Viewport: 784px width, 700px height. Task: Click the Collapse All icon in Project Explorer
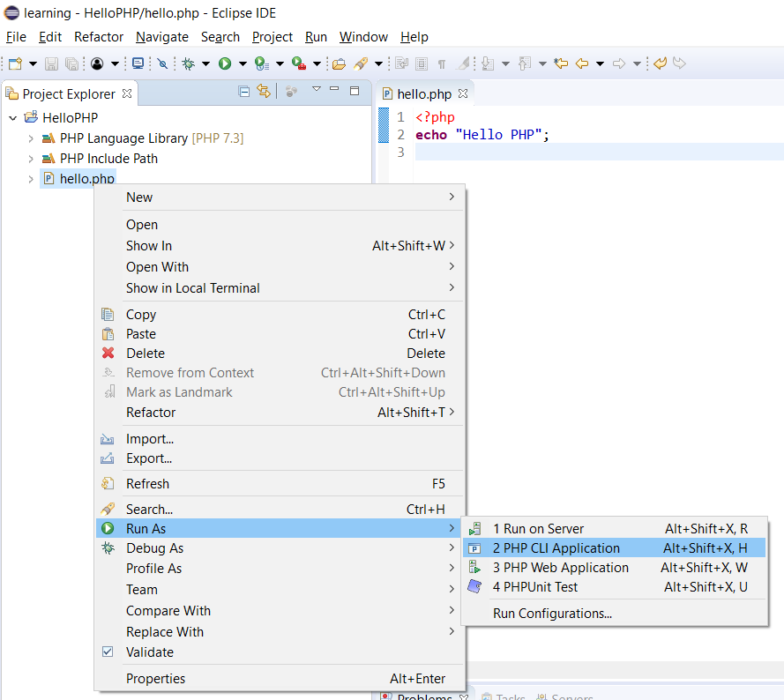click(x=244, y=92)
